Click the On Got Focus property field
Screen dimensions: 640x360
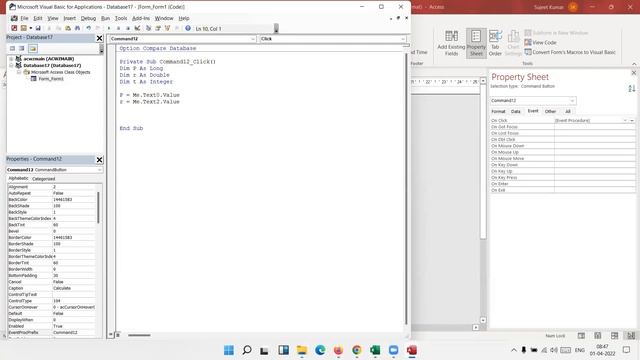[x=594, y=127]
